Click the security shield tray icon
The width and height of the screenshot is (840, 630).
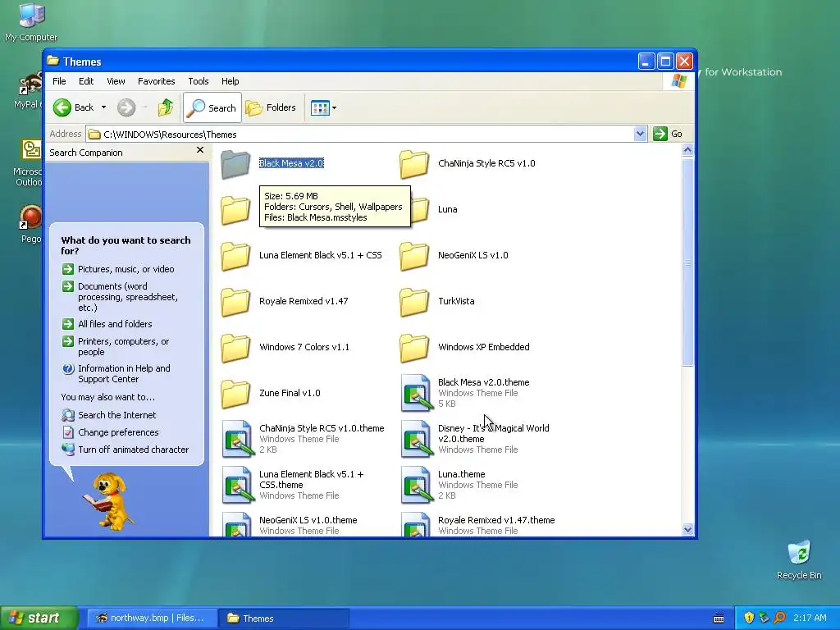coord(749,618)
